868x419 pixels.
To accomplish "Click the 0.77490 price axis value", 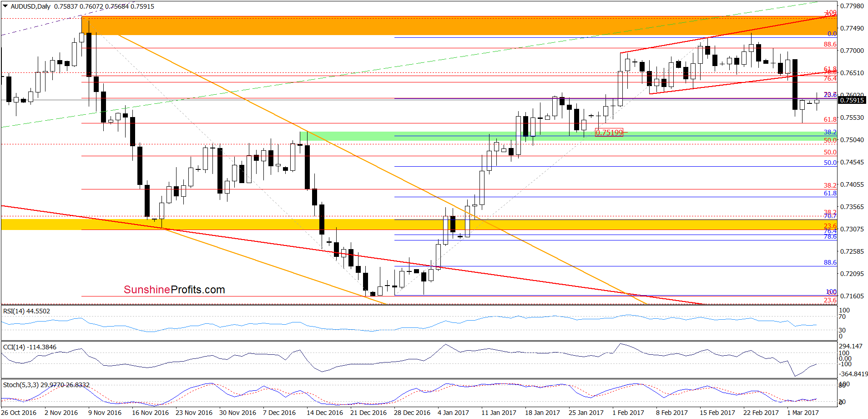I will click(852, 28).
